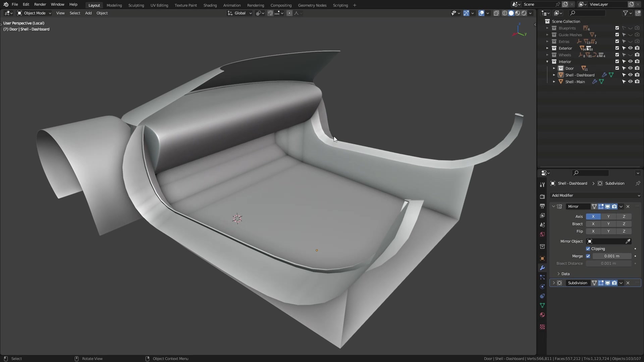The image size is (644, 362).
Task: Switch viewport to Material Preview shading
Action: pos(518,13)
